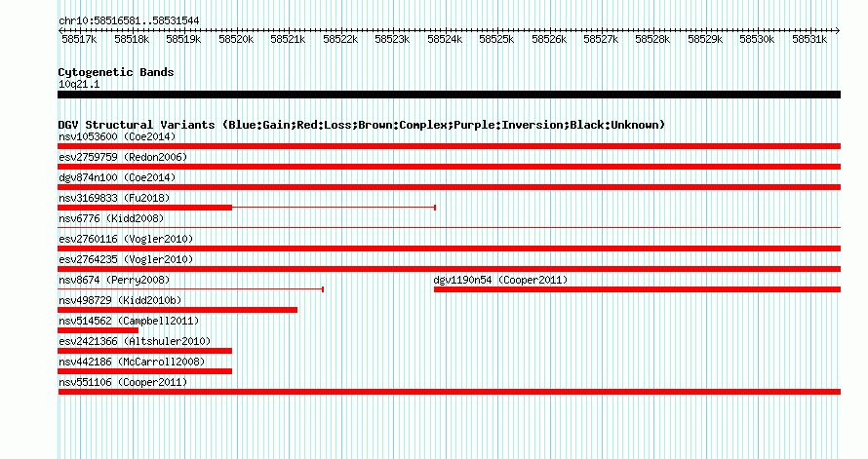Click the red bar of nsv498729
The image size is (868, 459).
[x=178, y=310]
